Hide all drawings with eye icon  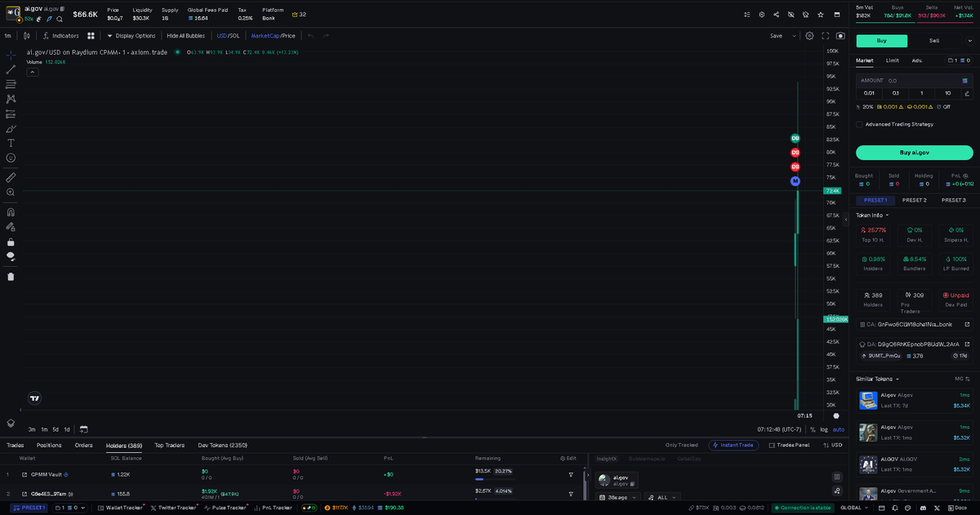point(11,256)
